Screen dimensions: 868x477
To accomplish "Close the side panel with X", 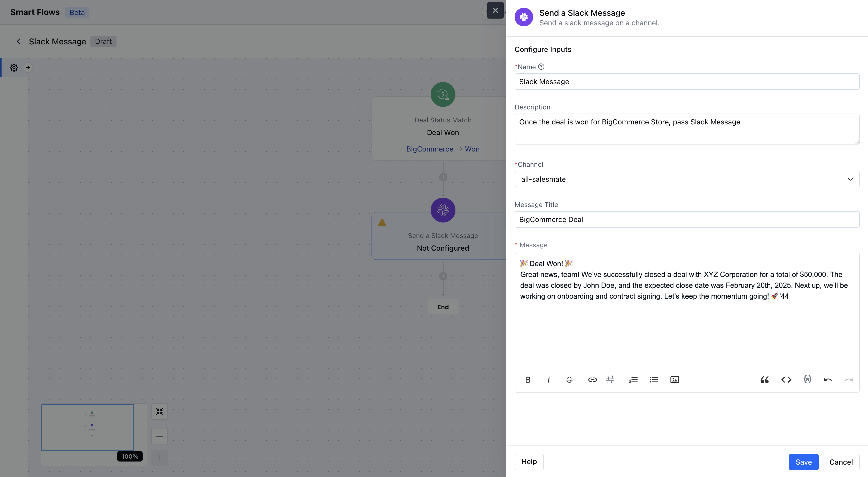I will (495, 10).
